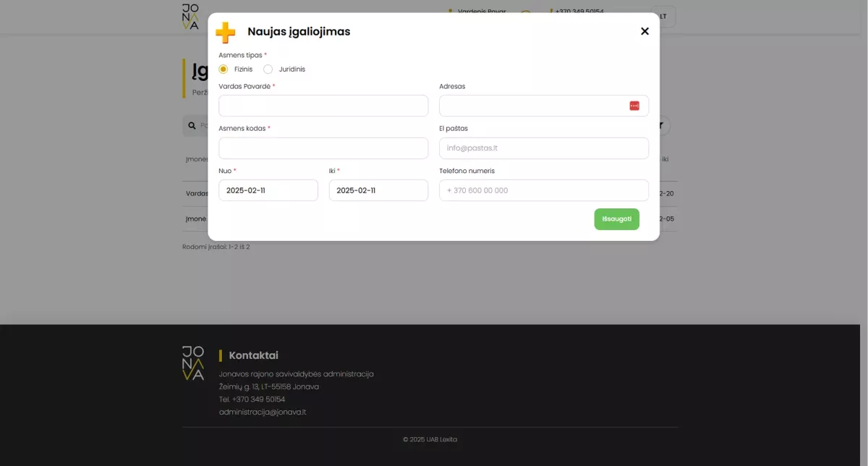
Task: Open address lookup via red icon in Adresas field
Action: pos(634,105)
